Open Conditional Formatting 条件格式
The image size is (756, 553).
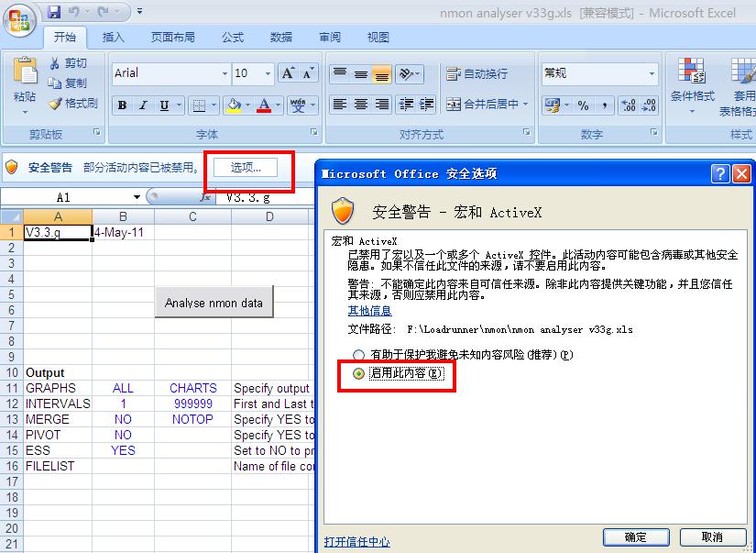coord(692,86)
